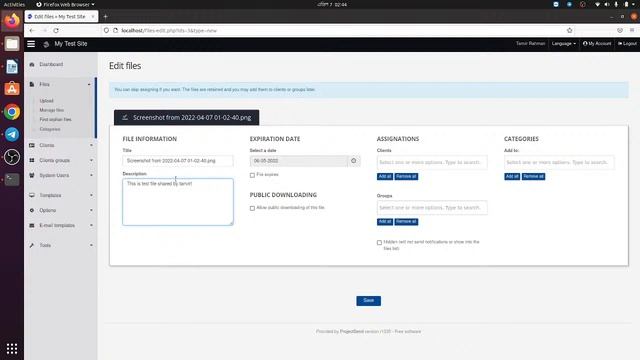640x360 pixels.
Task: Click Remove all under Categories
Action: pos(533,176)
